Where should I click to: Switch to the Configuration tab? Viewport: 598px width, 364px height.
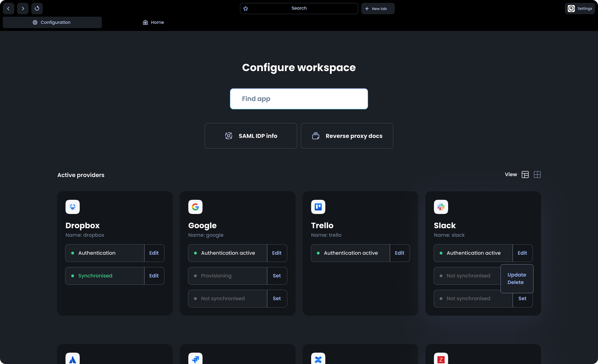[52, 22]
